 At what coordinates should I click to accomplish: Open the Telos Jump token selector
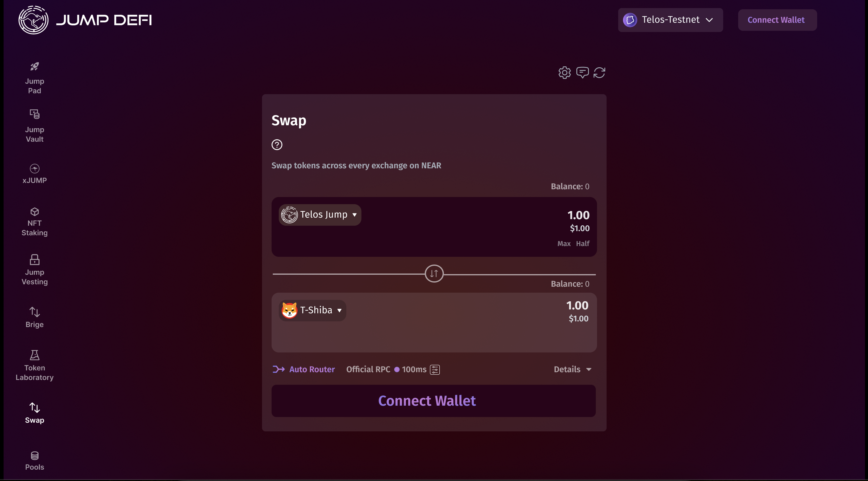coord(319,215)
